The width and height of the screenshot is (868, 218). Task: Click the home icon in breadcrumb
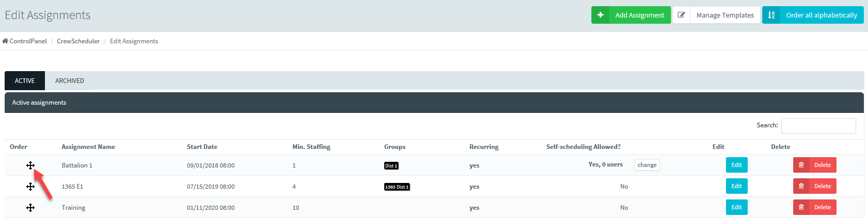click(5, 41)
